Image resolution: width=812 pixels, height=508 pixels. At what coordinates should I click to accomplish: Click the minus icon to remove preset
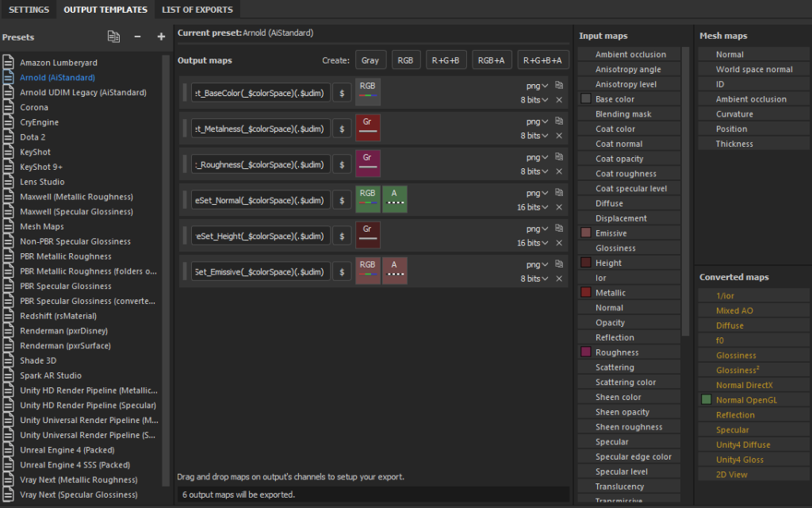137,37
